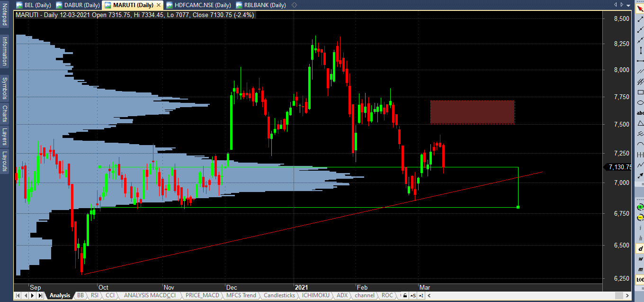The image size is (644, 302).
Task: Open the Notepad side panel
Action: pos(5,16)
